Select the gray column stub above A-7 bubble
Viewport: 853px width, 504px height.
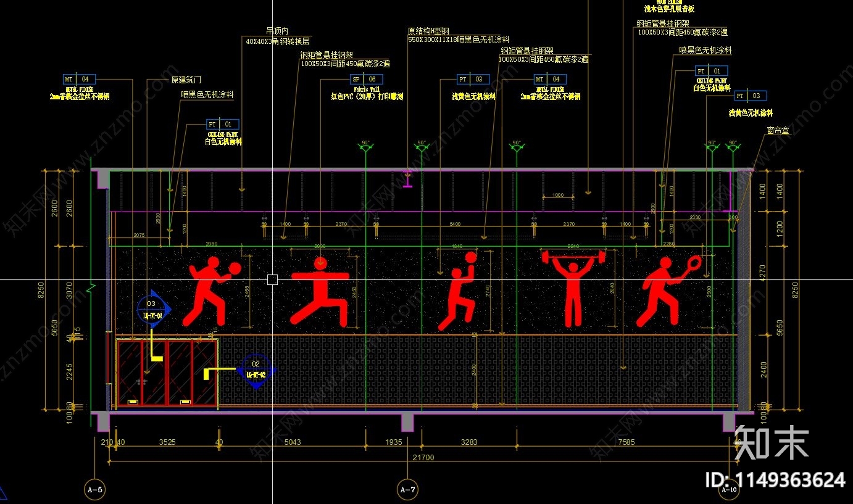[407, 423]
